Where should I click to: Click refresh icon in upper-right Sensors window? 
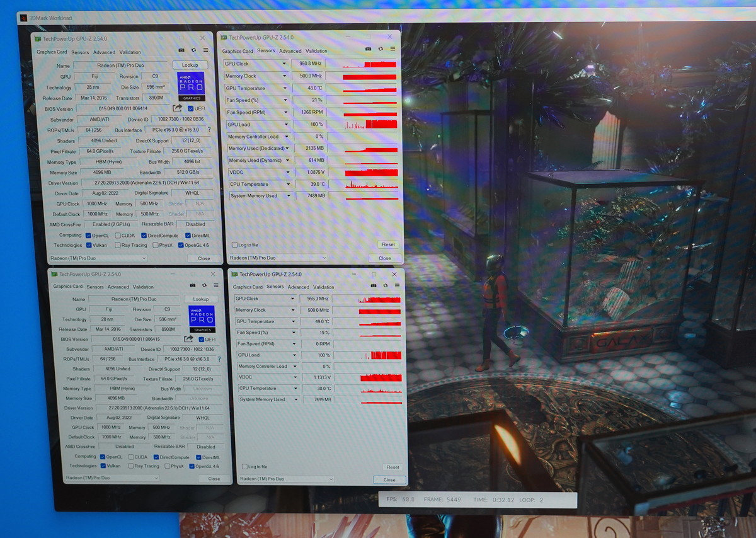(380, 49)
